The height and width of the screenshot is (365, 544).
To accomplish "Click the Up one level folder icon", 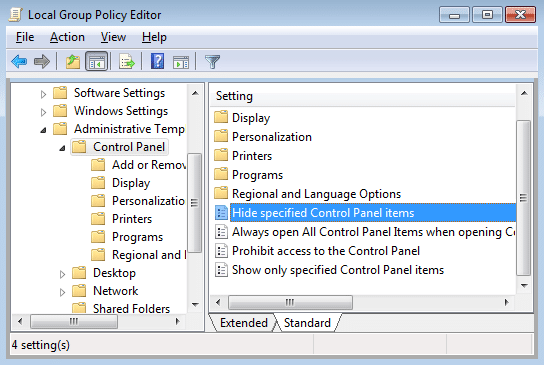I will 73,62.
